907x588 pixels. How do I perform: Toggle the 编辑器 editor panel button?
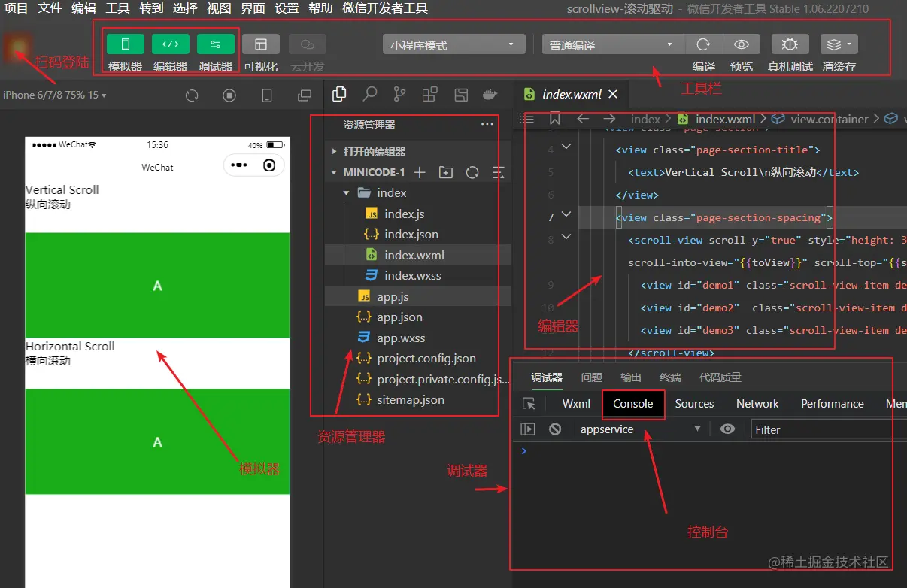[x=171, y=44]
